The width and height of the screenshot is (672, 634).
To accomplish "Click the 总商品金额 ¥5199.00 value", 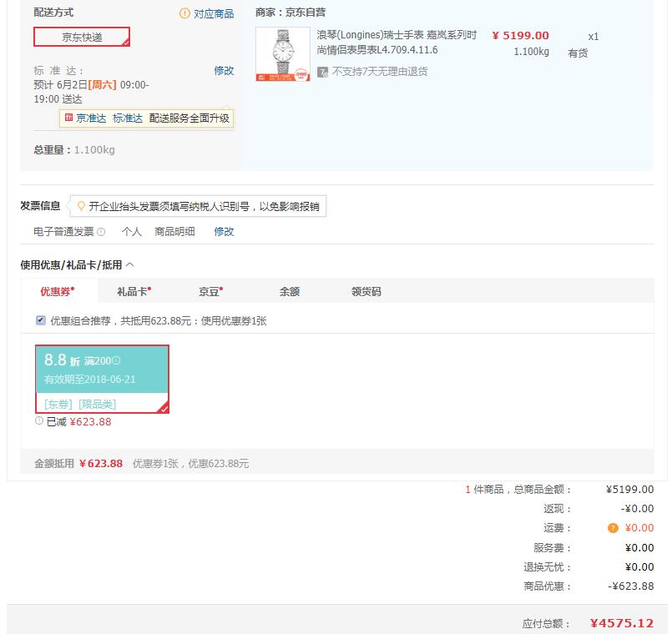I will (x=629, y=489).
